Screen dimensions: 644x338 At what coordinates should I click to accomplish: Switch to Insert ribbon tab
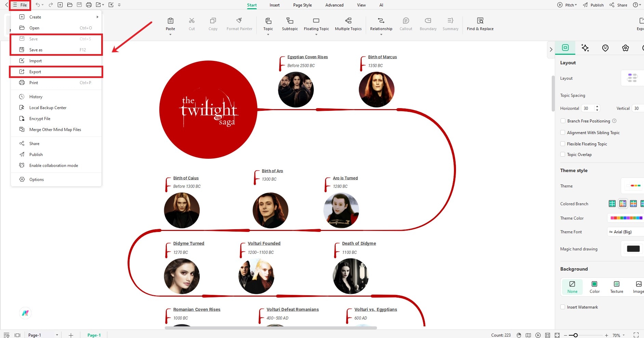point(274,5)
